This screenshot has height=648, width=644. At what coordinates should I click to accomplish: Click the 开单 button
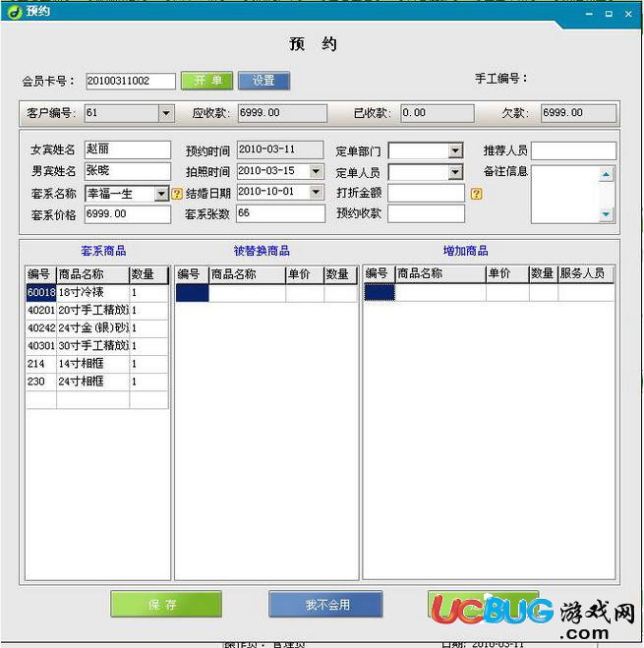(206, 81)
